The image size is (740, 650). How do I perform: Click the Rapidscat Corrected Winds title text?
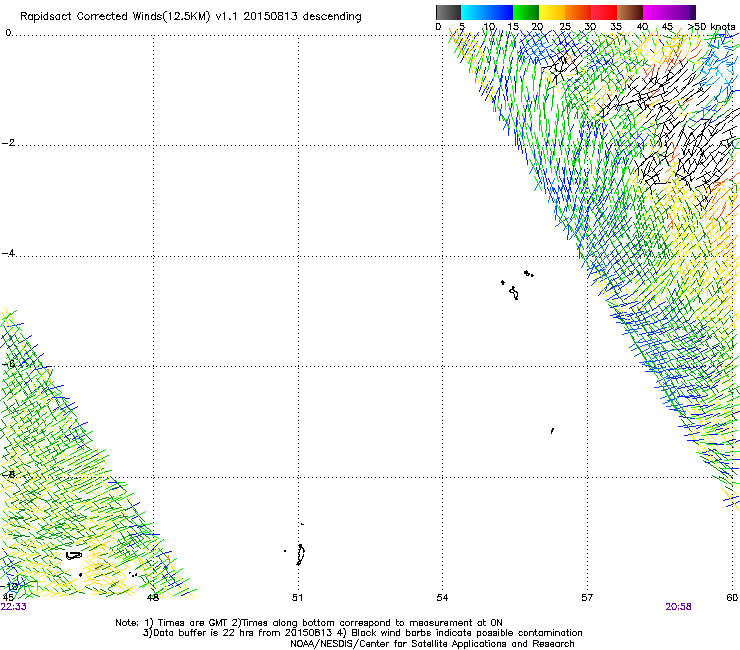pyautogui.click(x=191, y=17)
